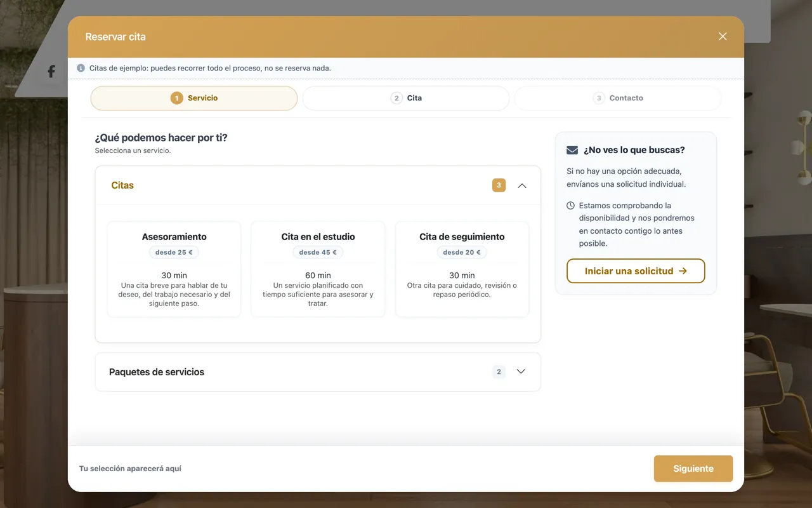Viewport: 812px width, 508px height.
Task: Click Iniciar una solicitud button
Action: click(x=636, y=271)
